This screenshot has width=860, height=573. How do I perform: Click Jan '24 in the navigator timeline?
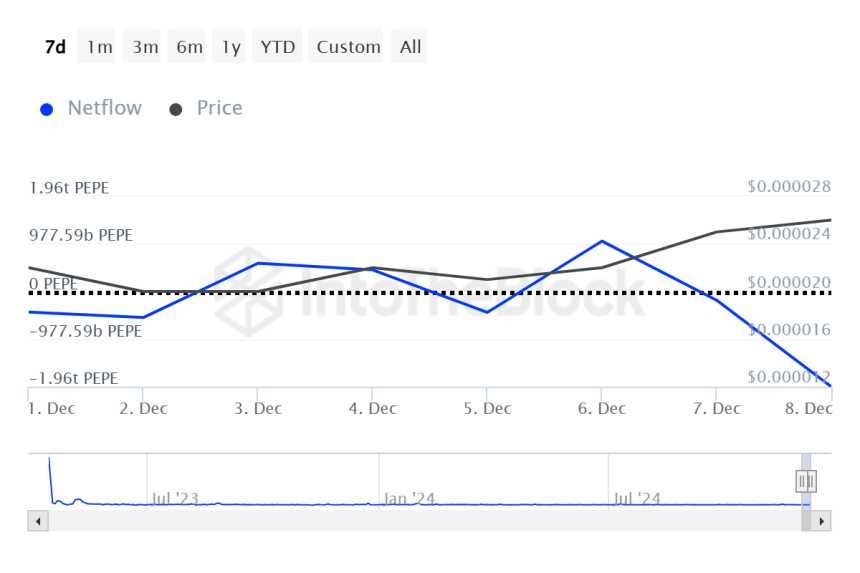pyautogui.click(x=410, y=498)
